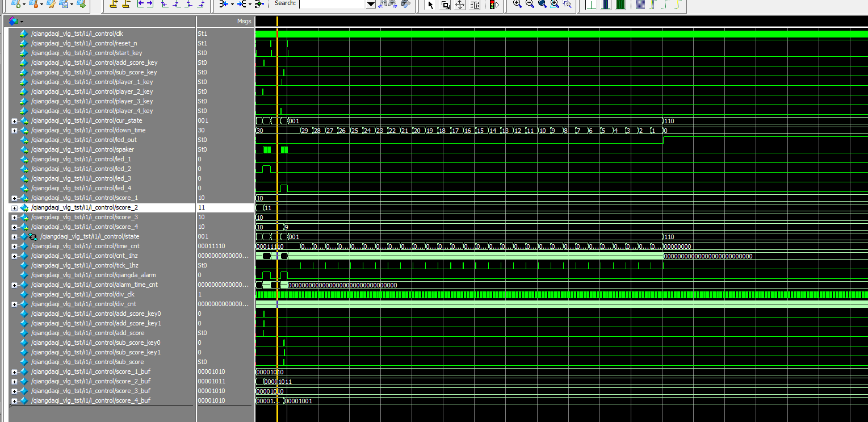The width and height of the screenshot is (868, 422).
Task: Open the Search field dropdown arrow
Action: point(371,4)
